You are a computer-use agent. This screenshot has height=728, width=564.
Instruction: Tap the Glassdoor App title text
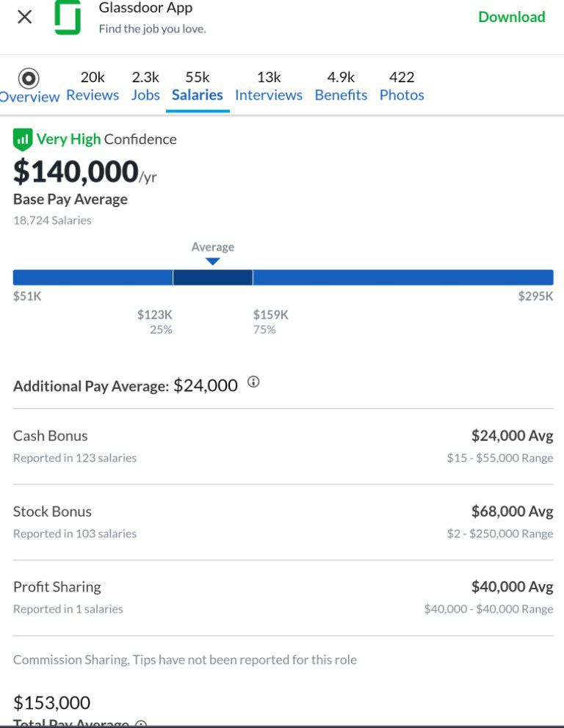(145, 7)
